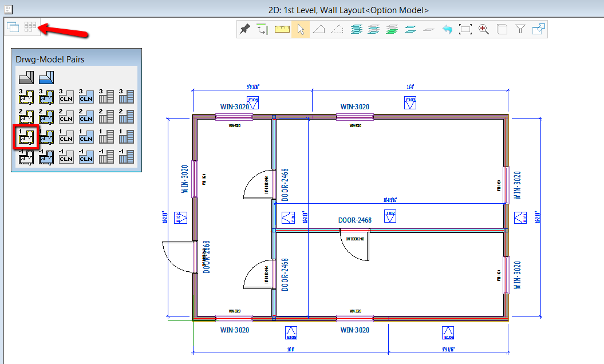Select the yellow ruler measure tool
This screenshot has height=364, width=604.
(282, 29)
